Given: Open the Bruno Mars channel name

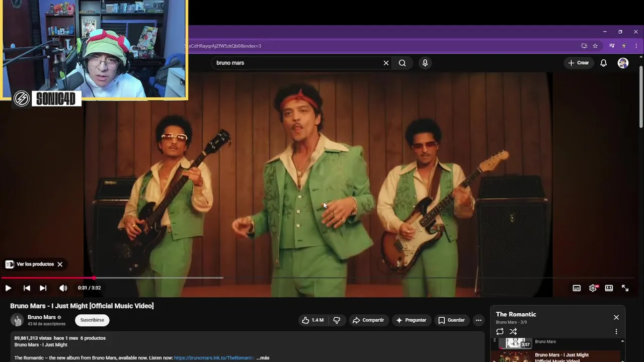Looking at the screenshot, I should point(42,317).
